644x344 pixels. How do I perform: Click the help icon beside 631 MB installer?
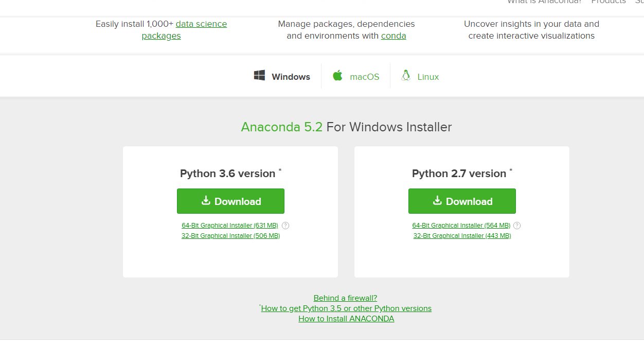pyautogui.click(x=285, y=226)
